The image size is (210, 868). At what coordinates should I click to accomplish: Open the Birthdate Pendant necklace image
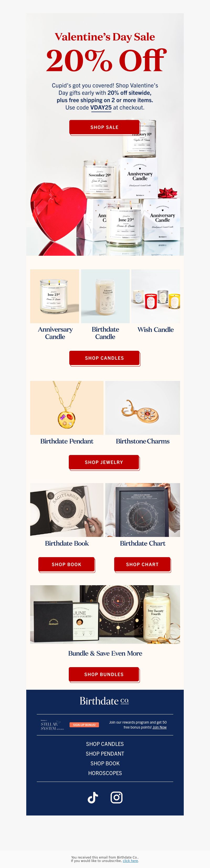point(67,408)
